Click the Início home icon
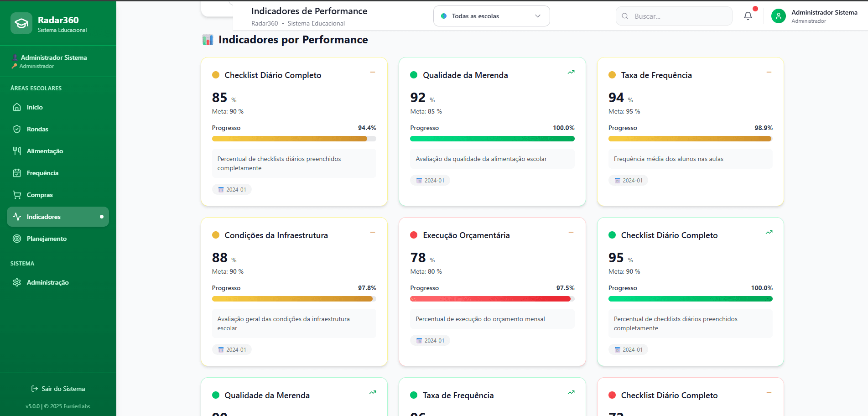Screen dimensions: 868x416 click(x=17, y=107)
